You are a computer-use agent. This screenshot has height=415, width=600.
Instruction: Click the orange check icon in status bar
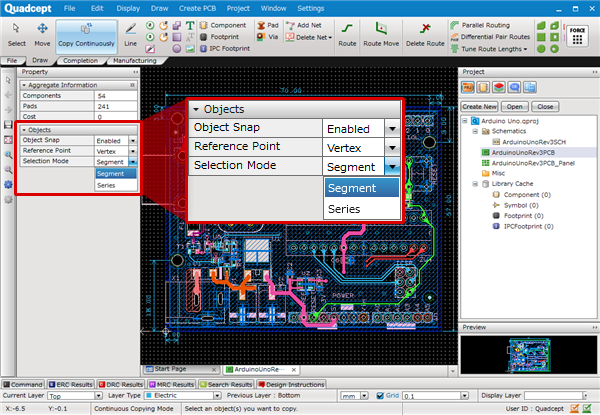[574, 408]
